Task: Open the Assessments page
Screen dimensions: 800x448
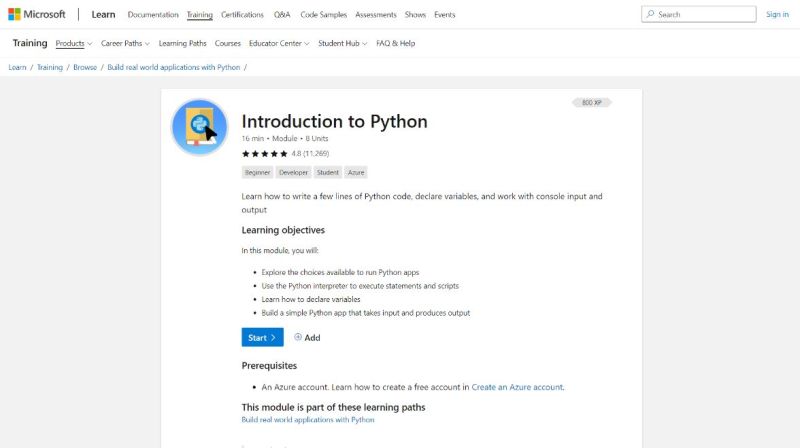Action: tap(376, 15)
